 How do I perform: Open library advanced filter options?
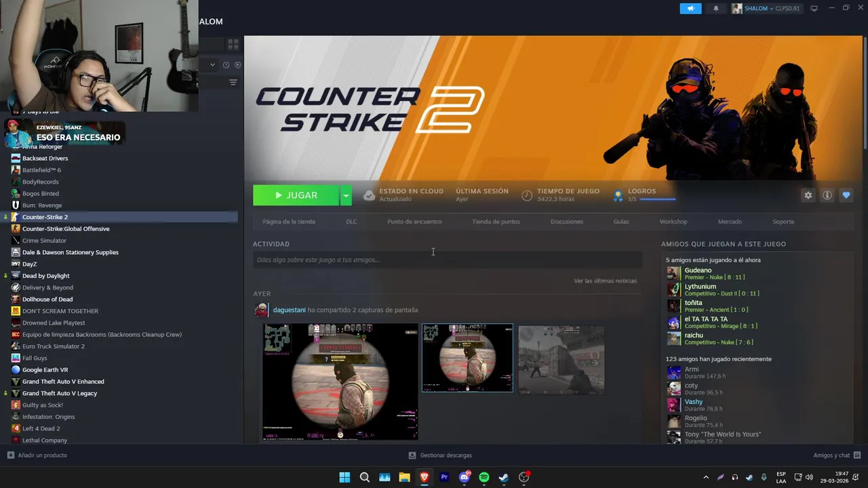tap(233, 83)
